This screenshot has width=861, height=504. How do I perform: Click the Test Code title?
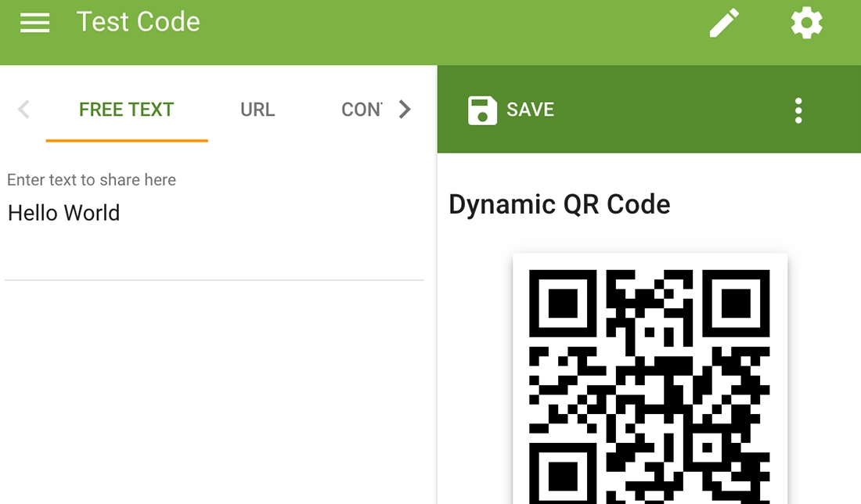(x=138, y=23)
